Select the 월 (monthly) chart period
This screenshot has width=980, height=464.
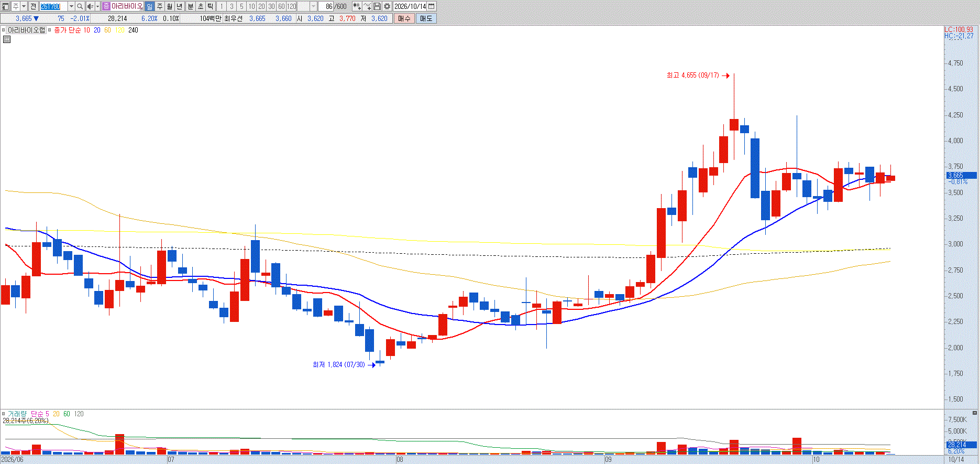(x=170, y=6)
